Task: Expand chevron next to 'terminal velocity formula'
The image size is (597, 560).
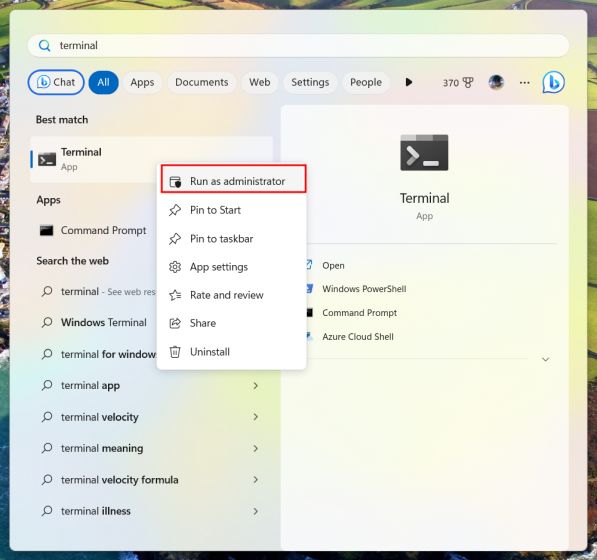Action: click(255, 480)
